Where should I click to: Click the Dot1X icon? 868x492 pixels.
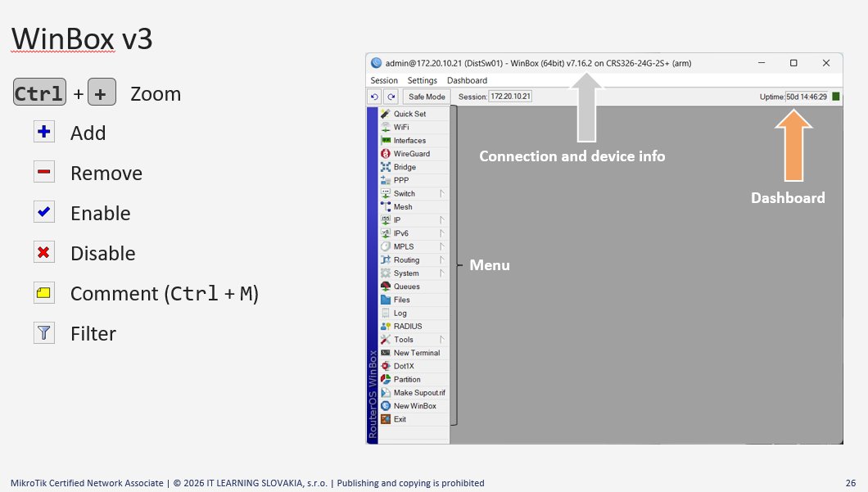pyautogui.click(x=386, y=366)
